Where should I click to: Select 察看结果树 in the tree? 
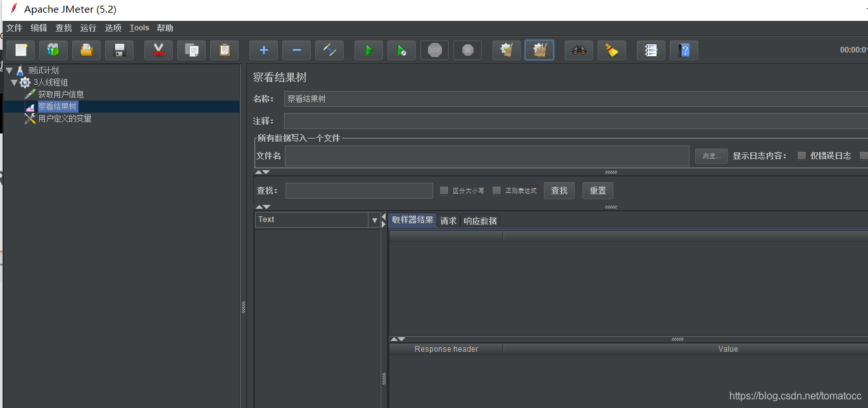tap(58, 106)
